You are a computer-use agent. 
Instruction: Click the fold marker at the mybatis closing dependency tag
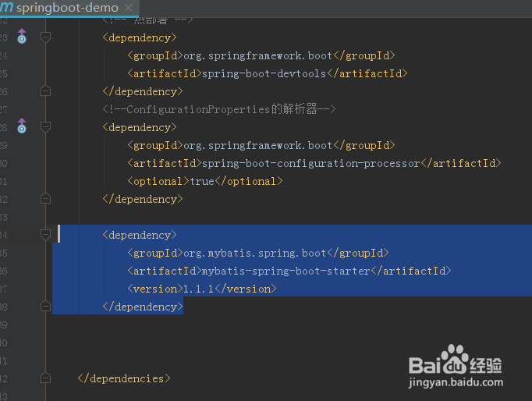coord(45,307)
